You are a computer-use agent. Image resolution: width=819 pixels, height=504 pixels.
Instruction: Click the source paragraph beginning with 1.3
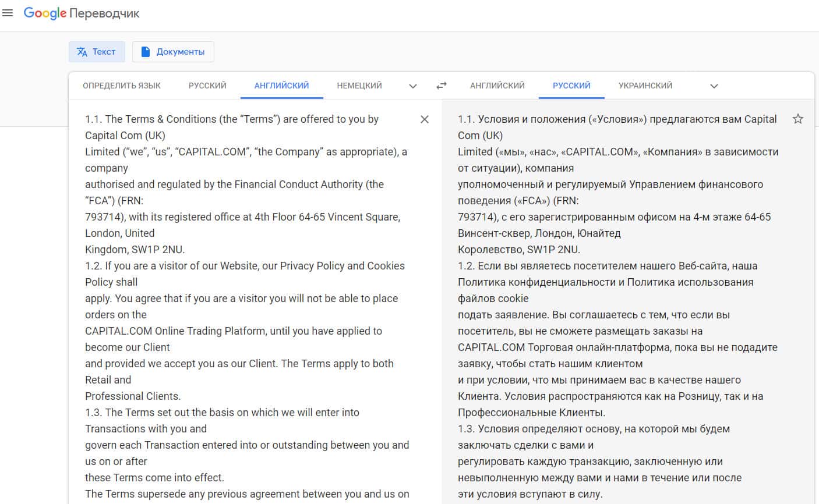click(222, 413)
